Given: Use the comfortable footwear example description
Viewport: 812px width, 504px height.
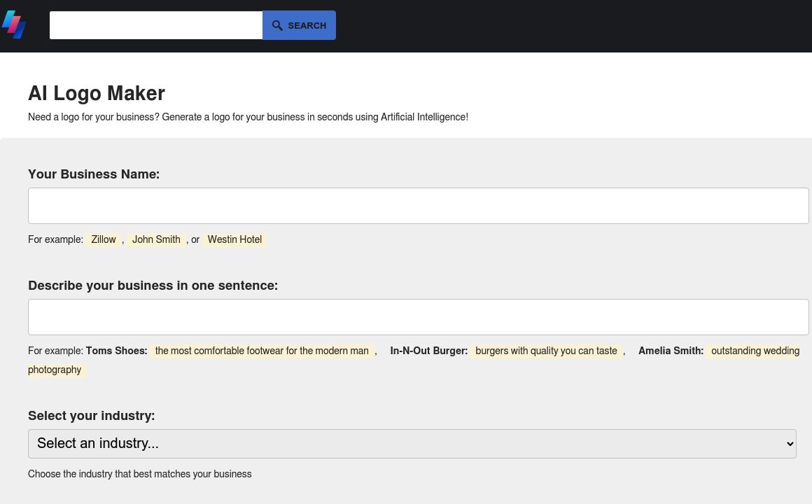Looking at the screenshot, I should (x=262, y=351).
